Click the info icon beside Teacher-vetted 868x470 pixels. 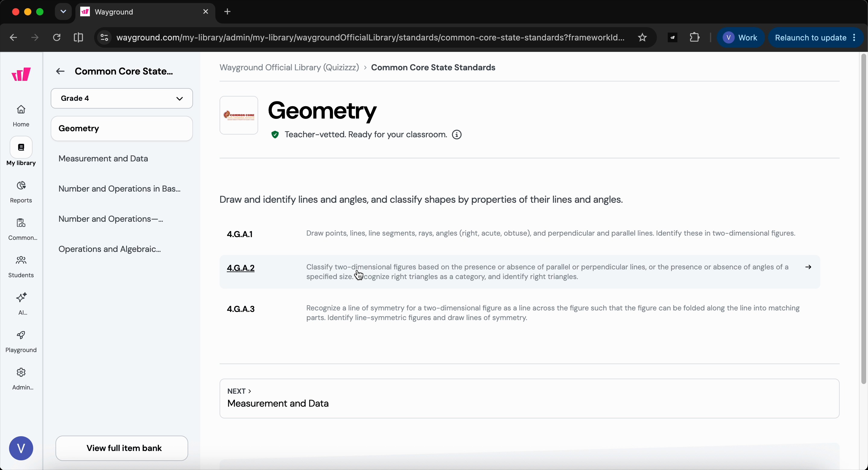(457, 135)
